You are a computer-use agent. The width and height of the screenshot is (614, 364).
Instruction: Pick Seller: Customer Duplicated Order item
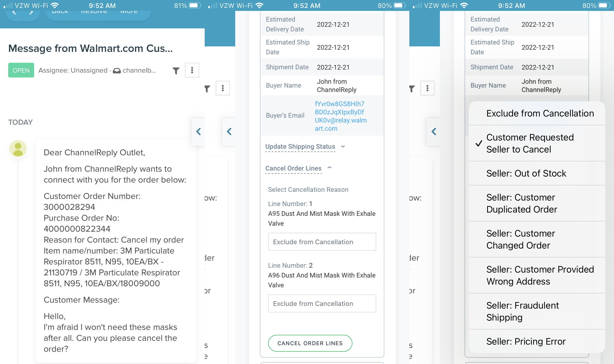coord(521,203)
